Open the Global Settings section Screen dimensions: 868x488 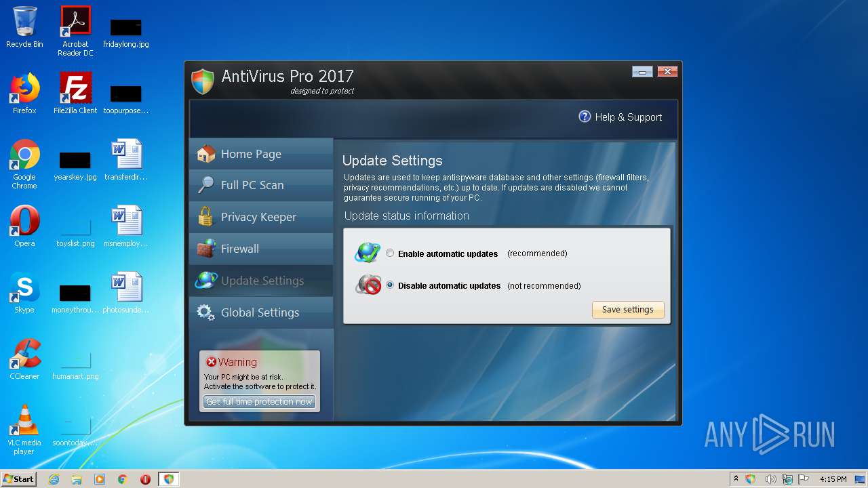click(261, 312)
